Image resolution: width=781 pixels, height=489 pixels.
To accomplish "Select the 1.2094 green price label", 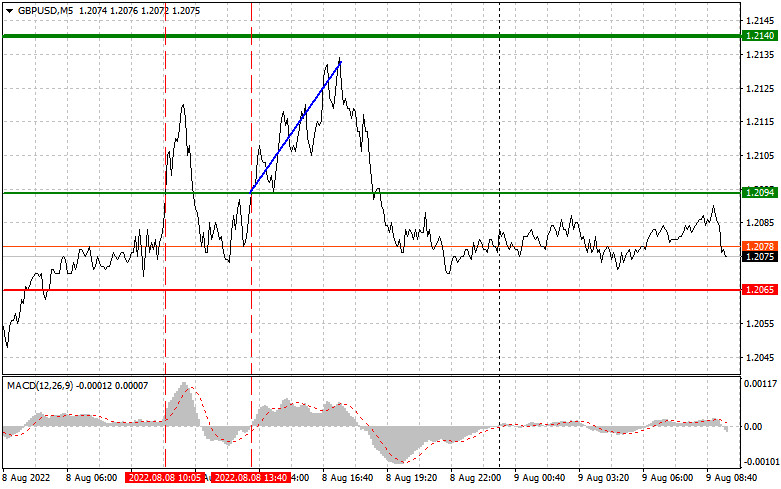I will pyautogui.click(x=760, y=192).
